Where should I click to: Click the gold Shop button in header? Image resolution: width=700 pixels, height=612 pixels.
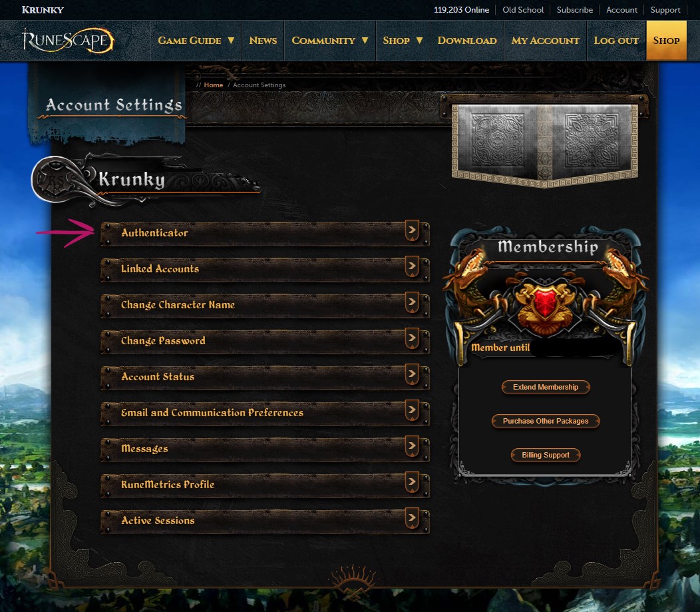point(666,41)
